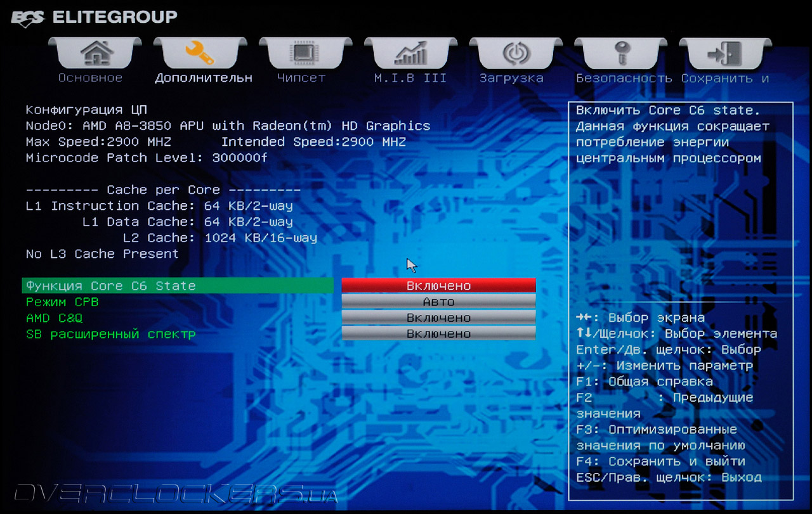
Task: Click the L1 Data Cache line
Action: click(188, 222)
